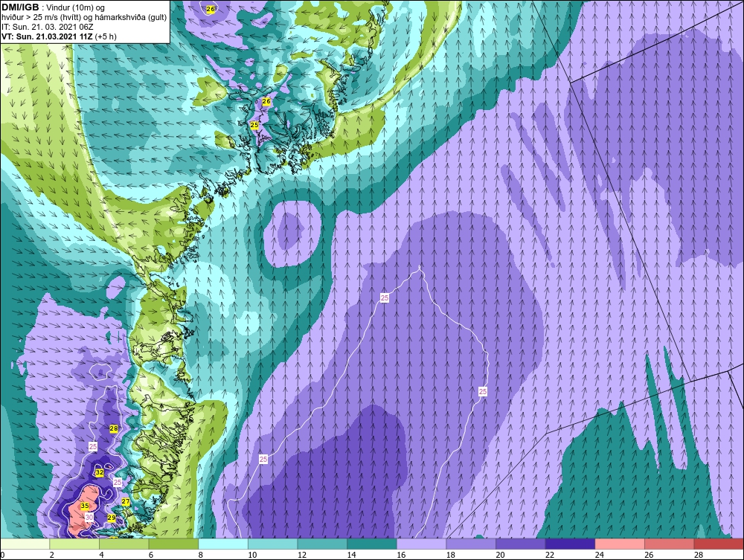Pick the 20–22 m/s violet legend swatch
The width and height of the screenshot is (744, 560).
[521, 544]
